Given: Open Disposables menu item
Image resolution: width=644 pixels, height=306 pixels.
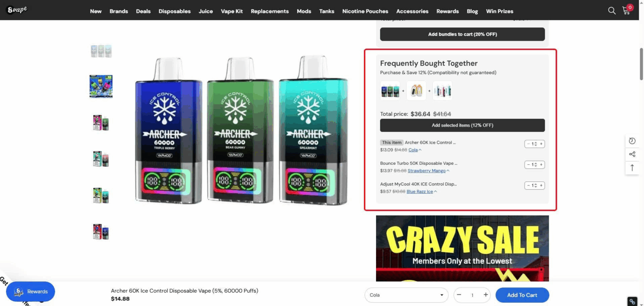Looking at the screenshot, I should [174, 11].
